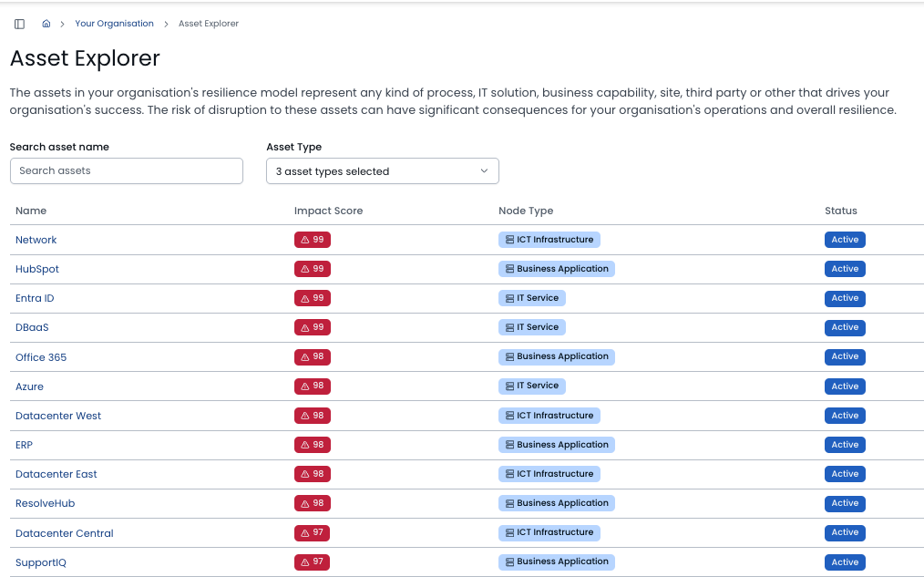
Task: Open Your Organisation breadcrumb link
Action: pyautogui.click(x=114, y=24)
